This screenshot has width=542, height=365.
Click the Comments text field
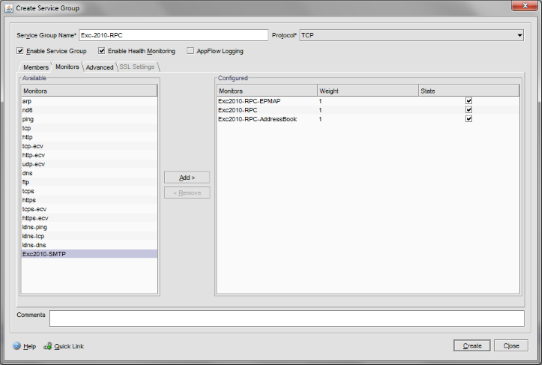(287, 318)
